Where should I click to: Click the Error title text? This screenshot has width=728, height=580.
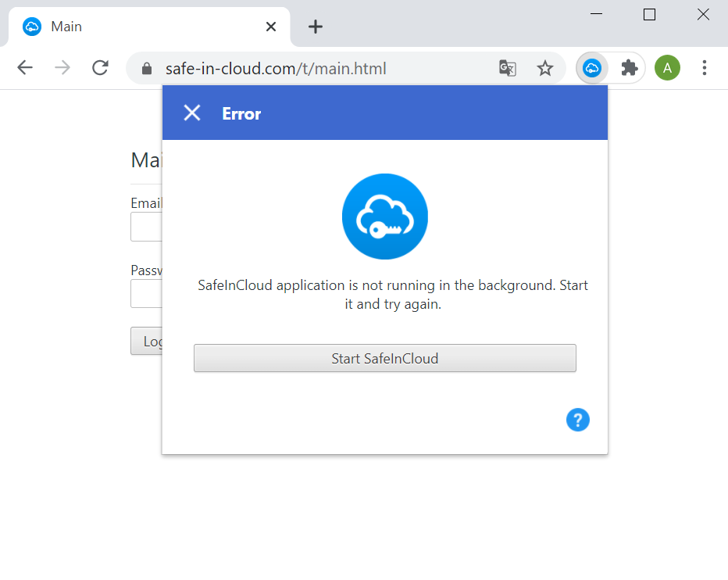coord(241,114)
